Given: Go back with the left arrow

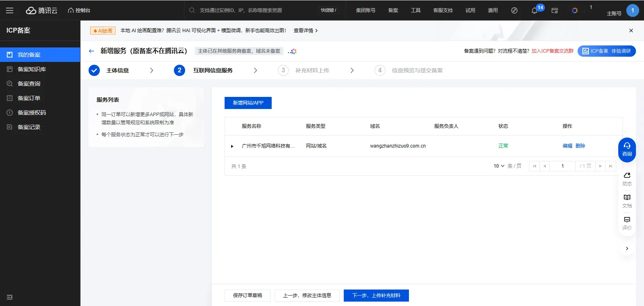Looking at the screenshot, I should [91, 51].
